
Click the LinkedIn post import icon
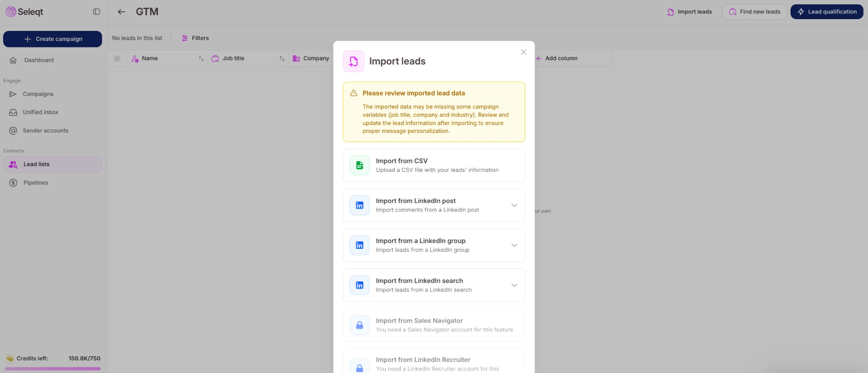tap(359, 205)
